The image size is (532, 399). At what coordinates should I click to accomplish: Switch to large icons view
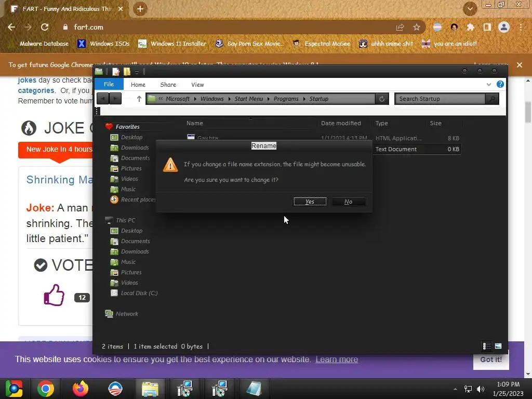pyautogui.click(x=498, y=346)
